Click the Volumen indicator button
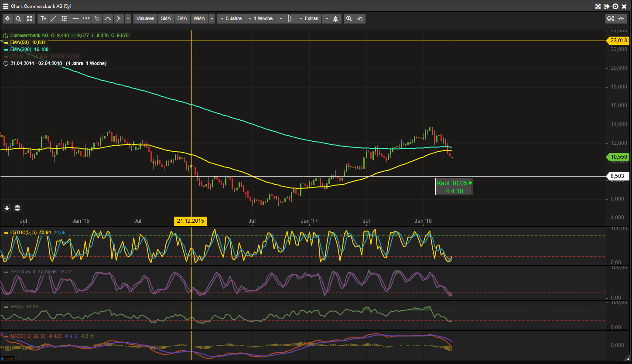The height and width of the screenshot is (364, 632). [145, 19]
